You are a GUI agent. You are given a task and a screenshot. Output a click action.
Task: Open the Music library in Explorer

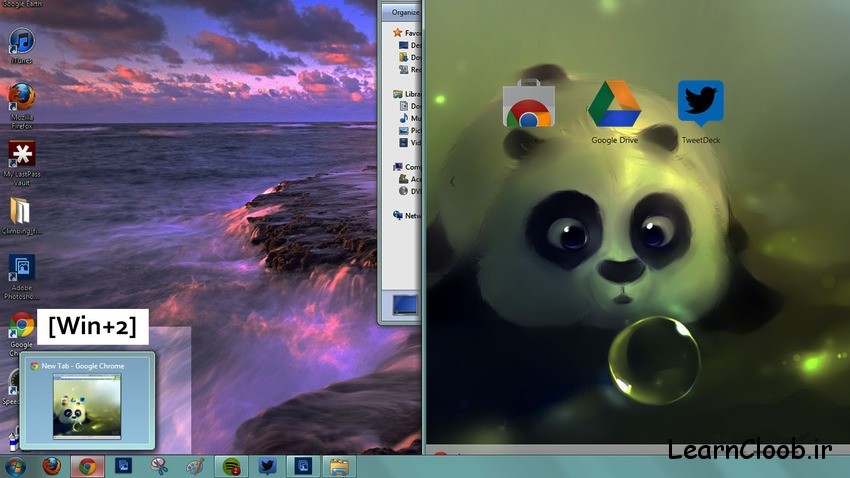click(410, 118)
